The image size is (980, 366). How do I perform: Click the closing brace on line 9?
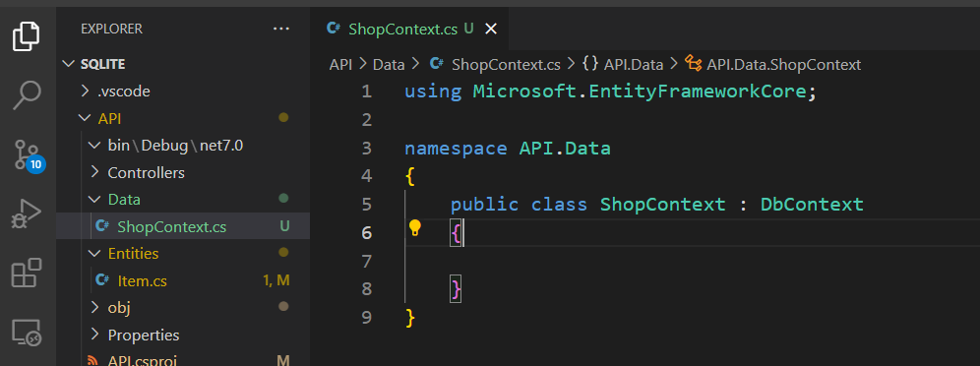410,317
